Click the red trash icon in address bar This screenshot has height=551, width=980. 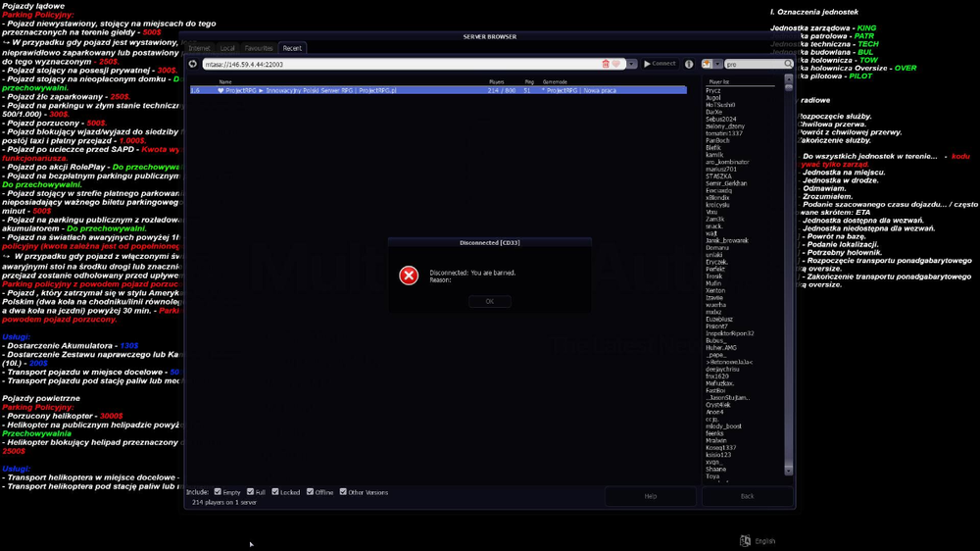pyautogui.click(x=606, y=64)
